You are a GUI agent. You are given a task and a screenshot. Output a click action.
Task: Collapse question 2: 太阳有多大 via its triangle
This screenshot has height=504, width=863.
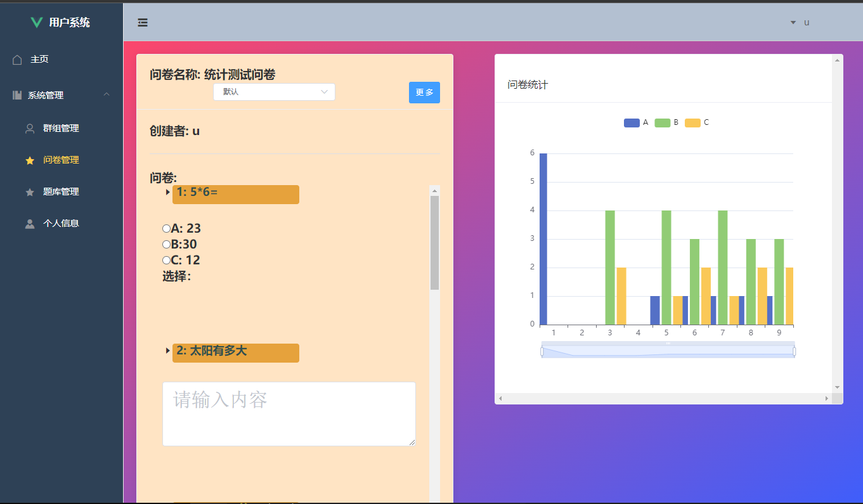pos(167,351)
